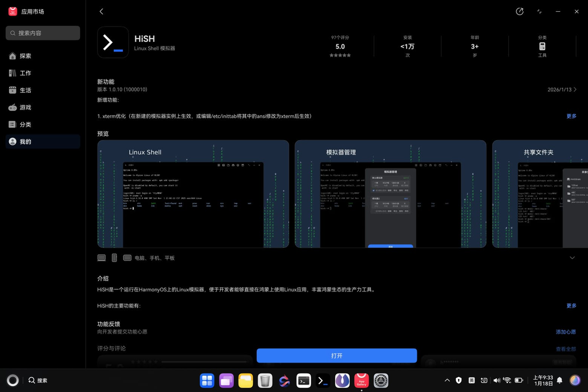Screen dimensions: 588x392
Task: Switch to the 我的 tab in sidebar
Action: tap(25, 141)
